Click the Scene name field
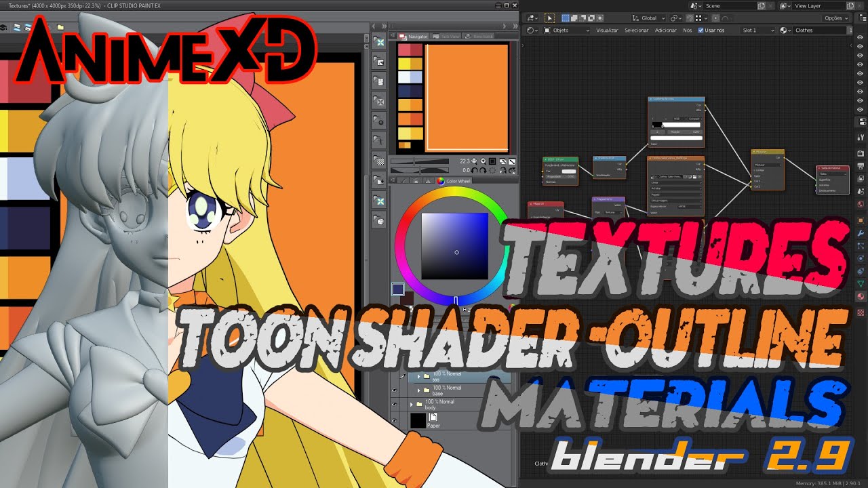This screenshot has width=868, height=488. pos(730,6)
